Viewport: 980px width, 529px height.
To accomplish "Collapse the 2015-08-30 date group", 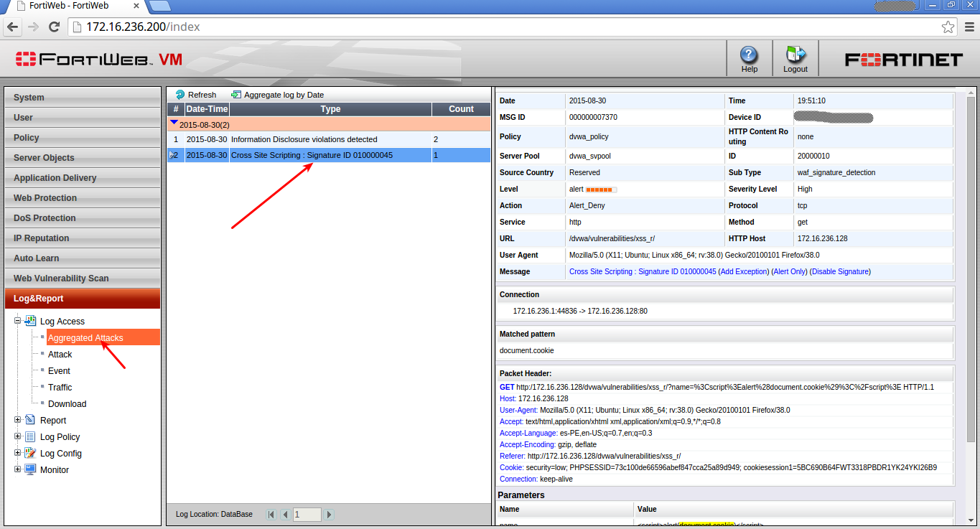I will coord(174,123).
